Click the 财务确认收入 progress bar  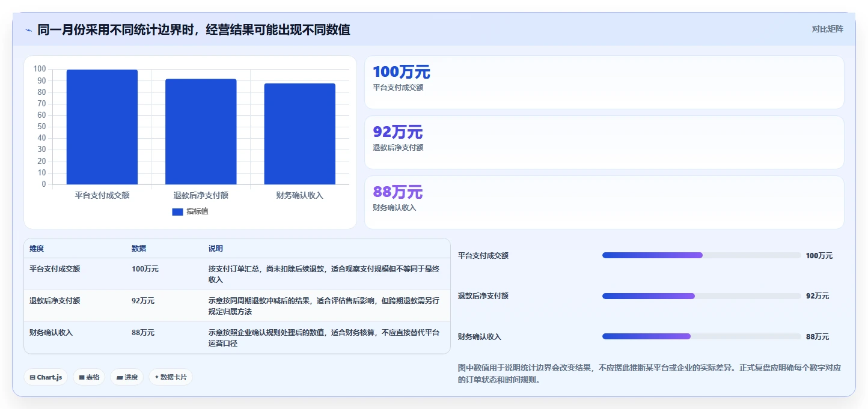pos(701,336)
